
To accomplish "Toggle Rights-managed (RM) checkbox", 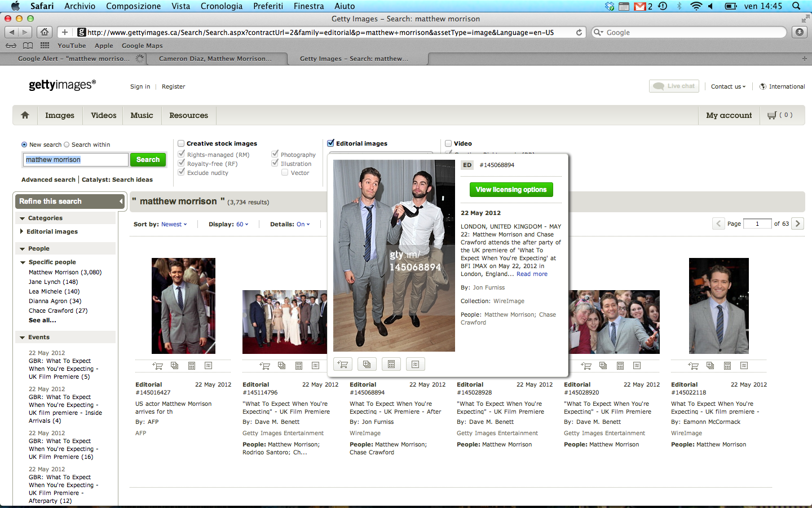I will click(182, 154).
